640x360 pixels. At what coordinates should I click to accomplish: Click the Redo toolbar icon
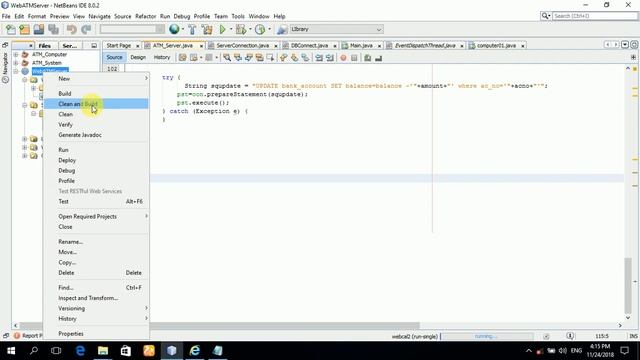pos(86,29)
